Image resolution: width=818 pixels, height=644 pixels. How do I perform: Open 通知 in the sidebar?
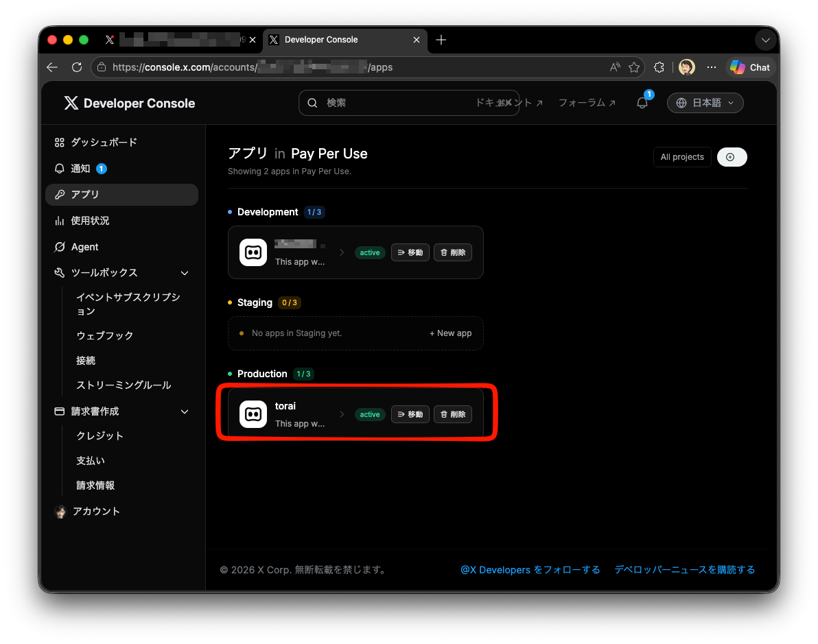[x=81, y=169]
